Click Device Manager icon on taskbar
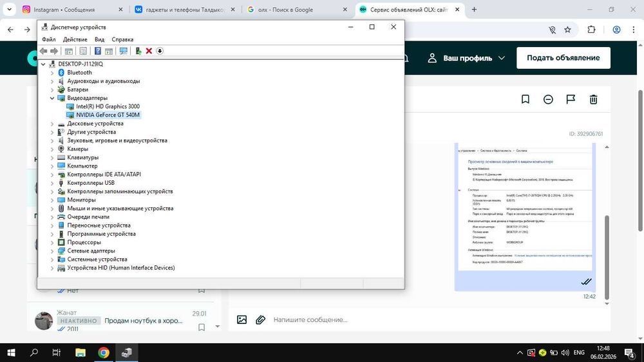The image size is (644, 362). [126, 352]
